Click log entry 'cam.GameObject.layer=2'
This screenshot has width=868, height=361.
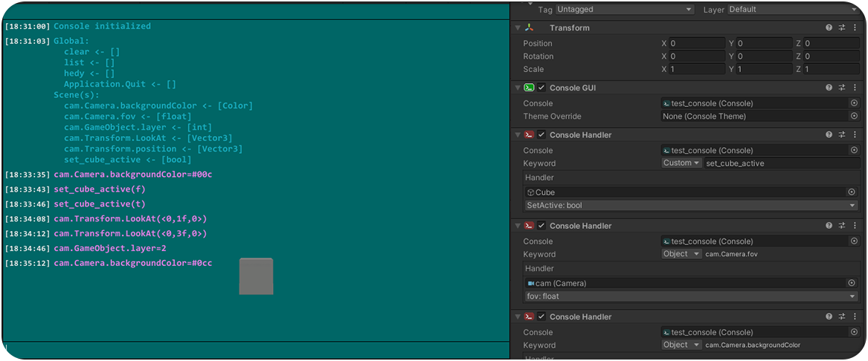coord(109,249)
